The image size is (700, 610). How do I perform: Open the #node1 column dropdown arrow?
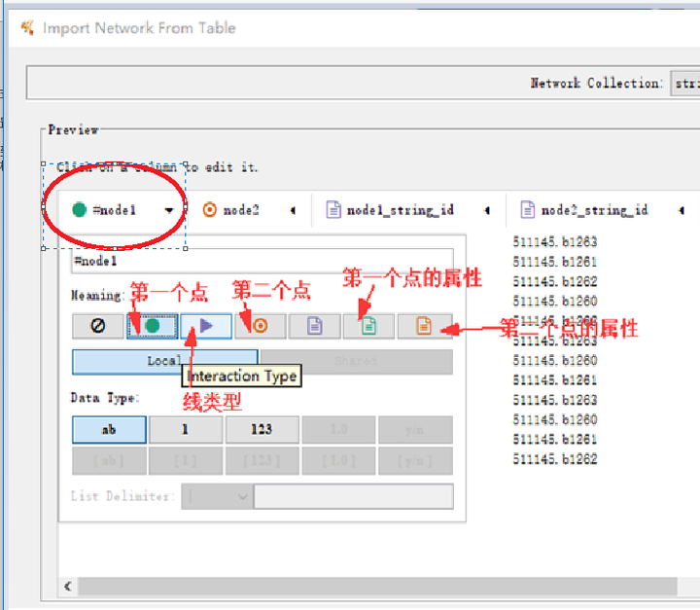click(x=170, y=210)
